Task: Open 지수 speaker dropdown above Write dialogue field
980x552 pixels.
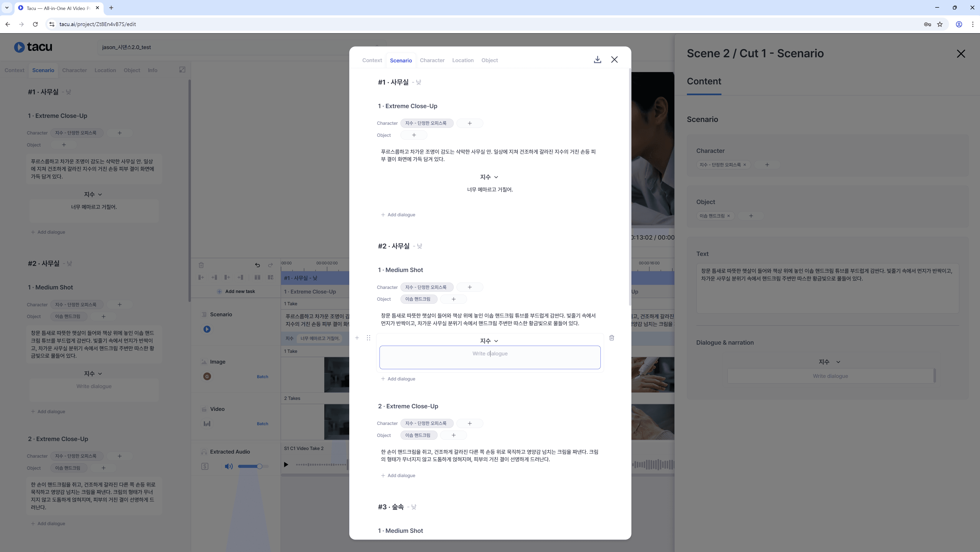Action: pos(489,341)
